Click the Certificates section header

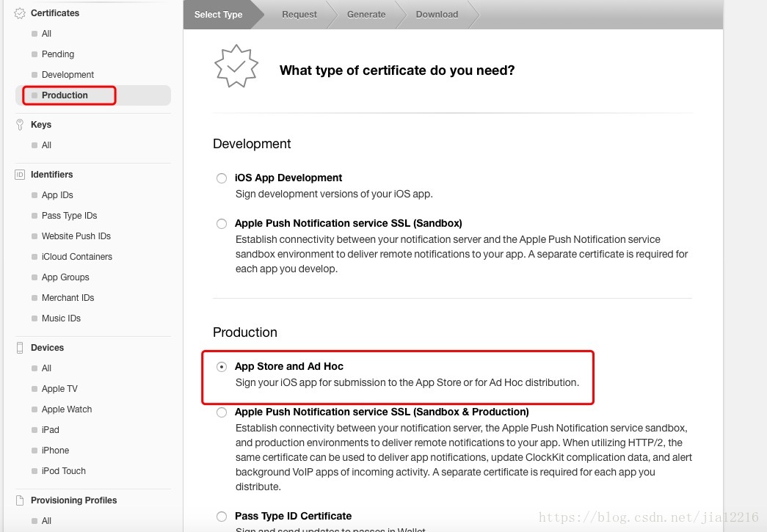[x=55, y=13]
